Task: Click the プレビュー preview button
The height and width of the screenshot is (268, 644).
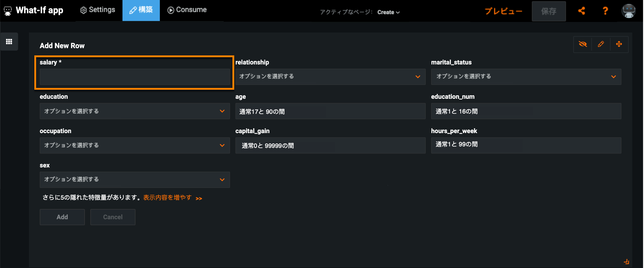Action: [503, 11]
